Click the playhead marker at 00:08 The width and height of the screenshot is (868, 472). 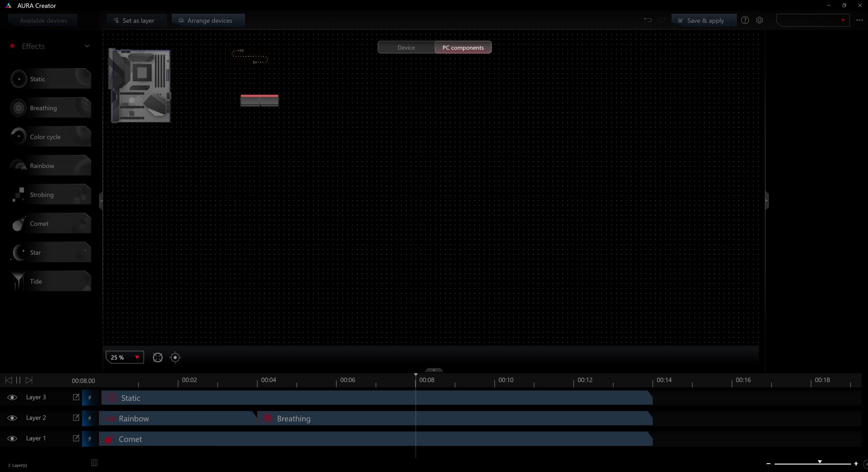(416, 375)
